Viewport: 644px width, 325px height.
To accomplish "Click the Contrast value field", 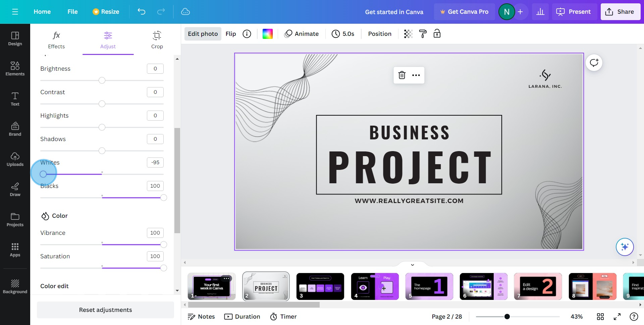I will pyautogui.click(x=155, y=92).
